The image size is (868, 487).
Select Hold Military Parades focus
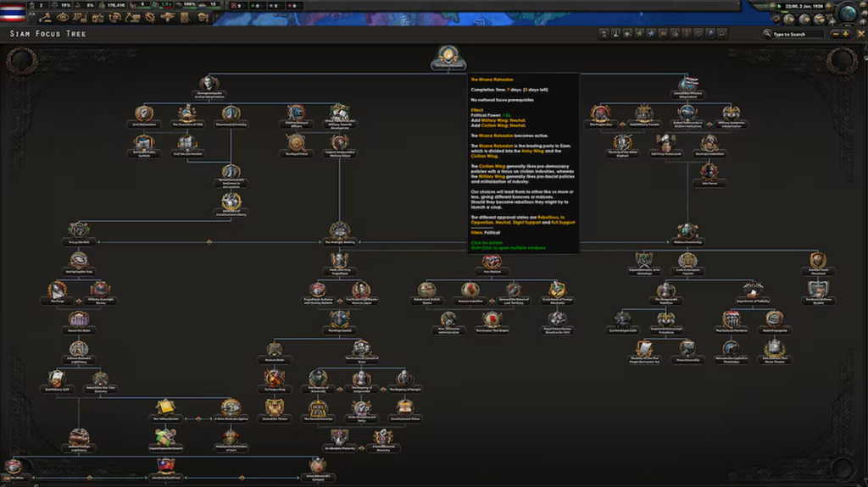[644, 116]
